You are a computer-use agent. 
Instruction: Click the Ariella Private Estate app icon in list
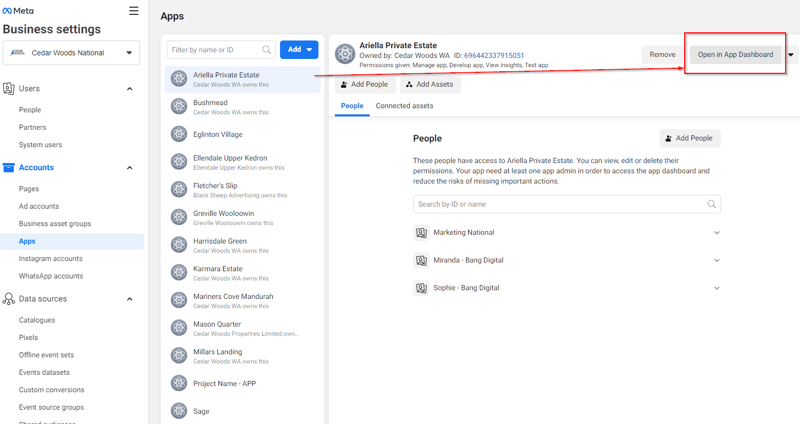pos(179,79)
